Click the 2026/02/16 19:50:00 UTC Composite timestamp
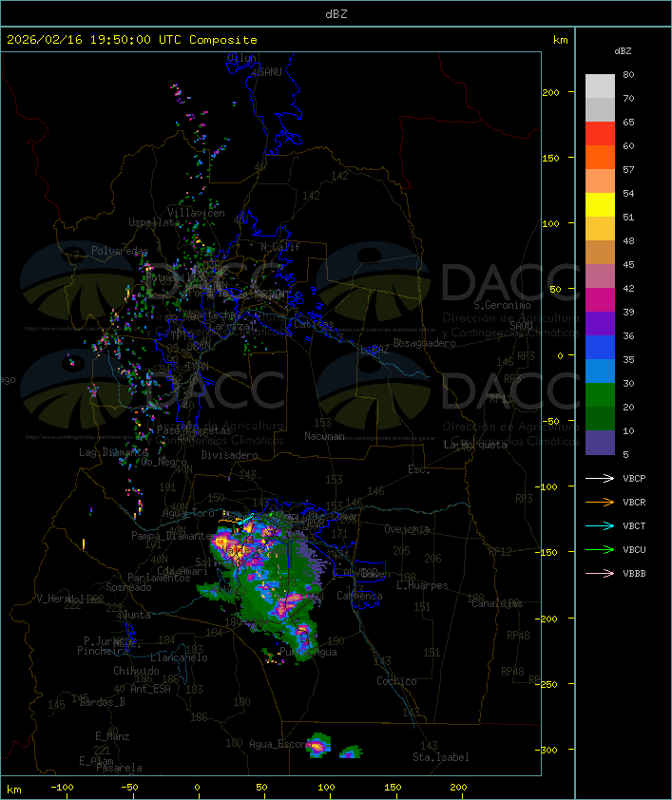This screenshot has height=800, width=672. 132,40
